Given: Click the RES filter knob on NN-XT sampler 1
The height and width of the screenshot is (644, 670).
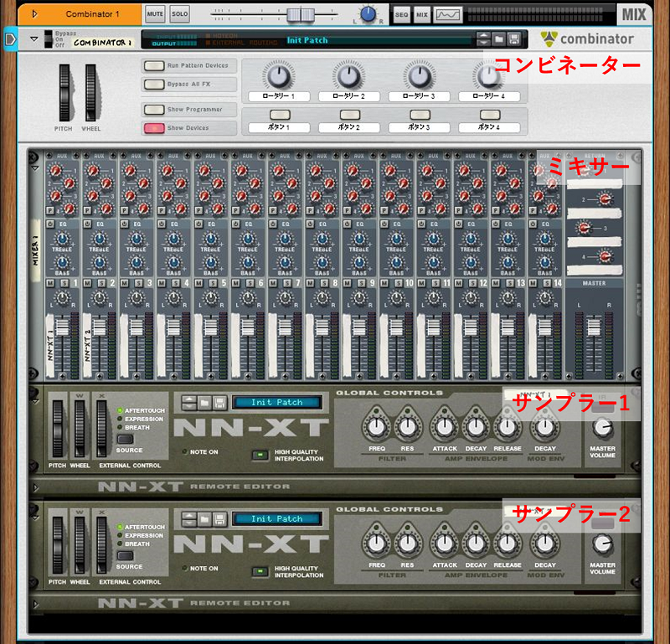Looking at the screenshot, I should click(x=407, y=426).
